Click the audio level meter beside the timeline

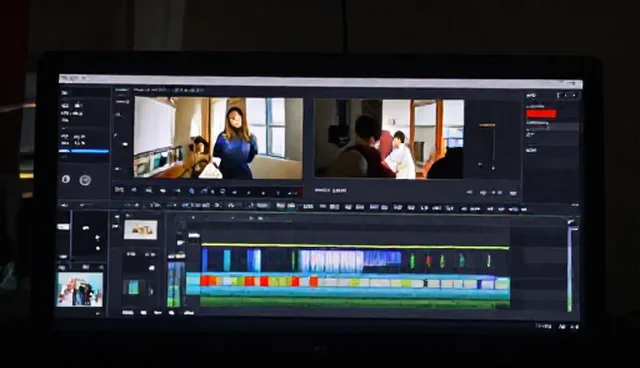pyautogui.click(x=176, y=284)
